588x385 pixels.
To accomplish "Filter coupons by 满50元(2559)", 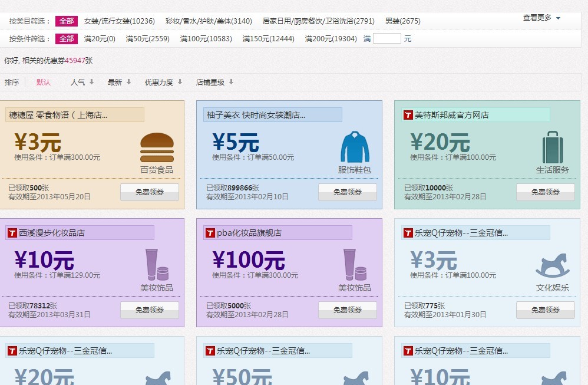I will [148, 39].
